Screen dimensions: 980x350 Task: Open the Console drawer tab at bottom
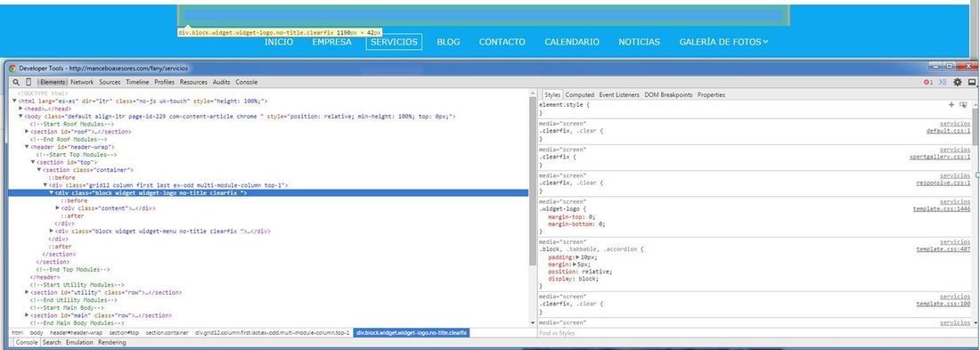(x=26, y=343)
